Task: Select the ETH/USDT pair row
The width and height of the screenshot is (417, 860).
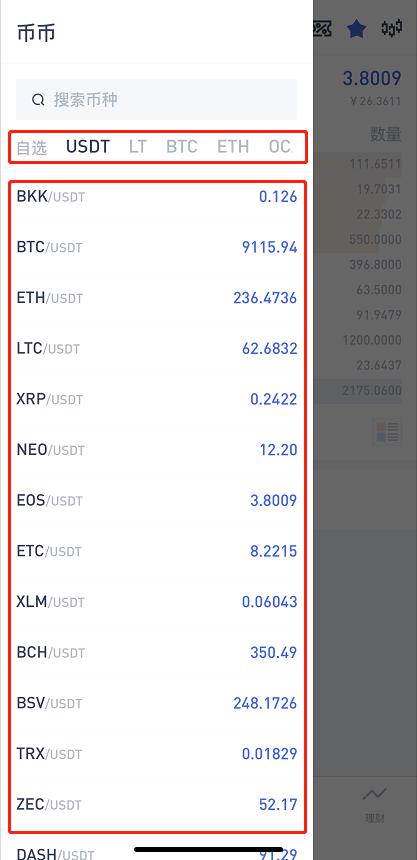Action: (157, 298)
